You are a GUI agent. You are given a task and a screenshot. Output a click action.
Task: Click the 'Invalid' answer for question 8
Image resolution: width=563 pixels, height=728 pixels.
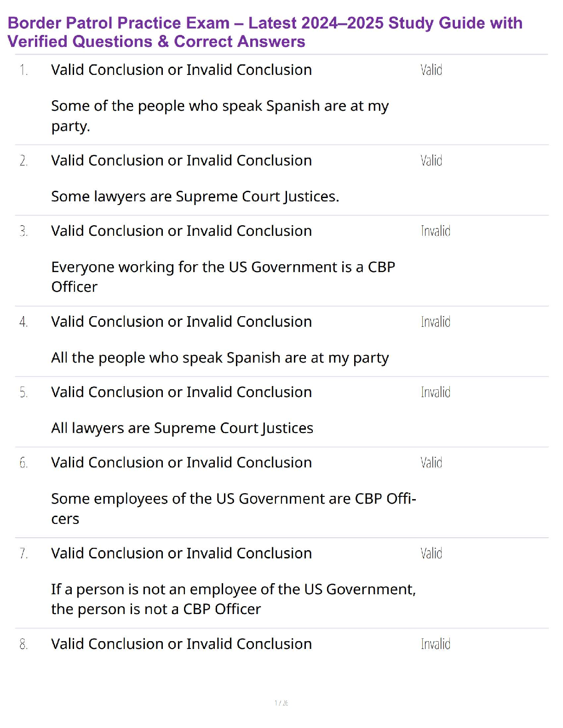(435, 644)
